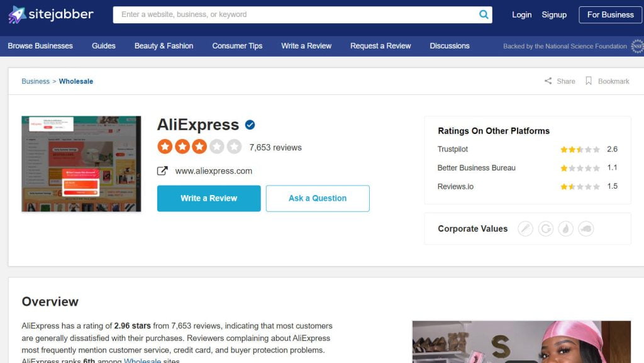Click the circular G Corporate Values icon

[546, 228]
